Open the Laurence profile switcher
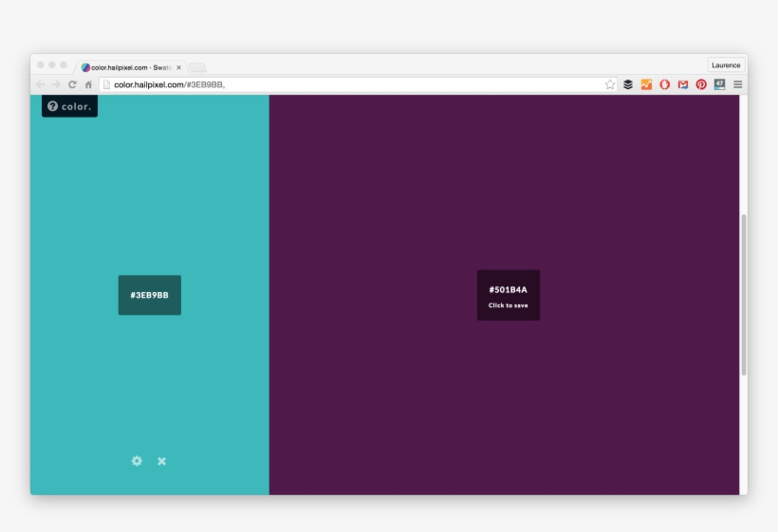 [726, 65]
